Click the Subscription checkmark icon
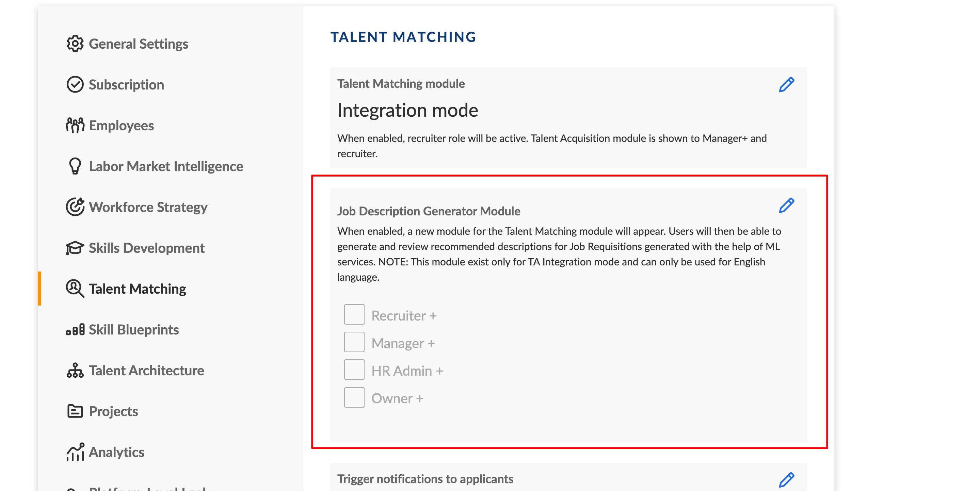Image resolution: width=980 pixels, height=491 pixels. point(75,84)
